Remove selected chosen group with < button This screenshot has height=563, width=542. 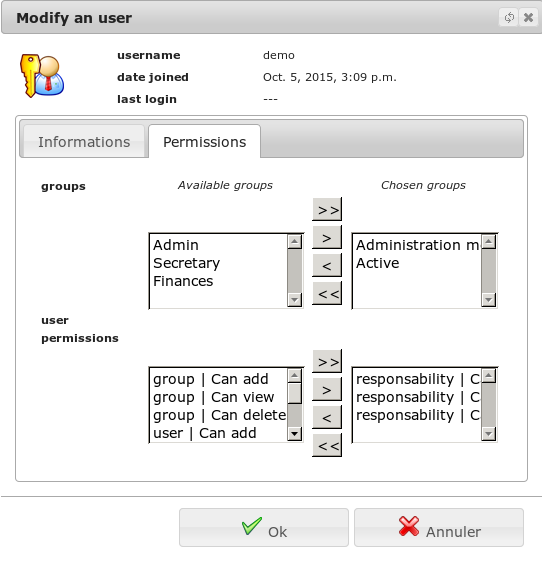[327, 265]
